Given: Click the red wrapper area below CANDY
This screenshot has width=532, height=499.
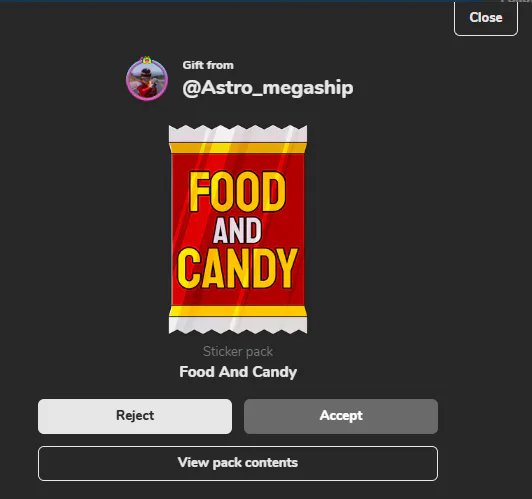Looking at the screenshot, I should (x=238, y=297).
